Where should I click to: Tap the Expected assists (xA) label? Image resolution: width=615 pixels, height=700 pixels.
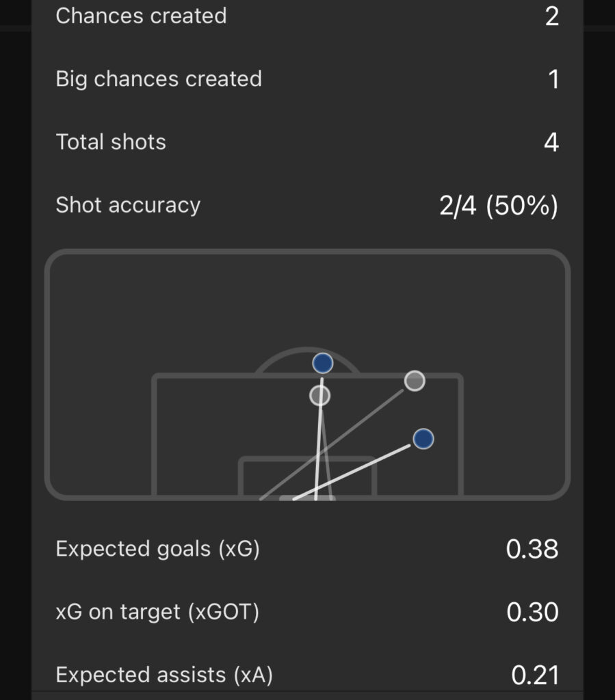click(164, 675)
